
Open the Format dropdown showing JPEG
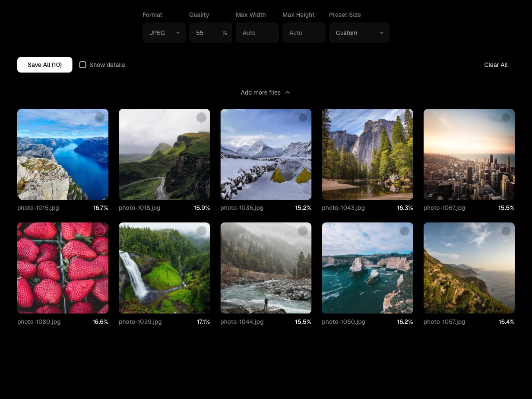click(164, 33)
